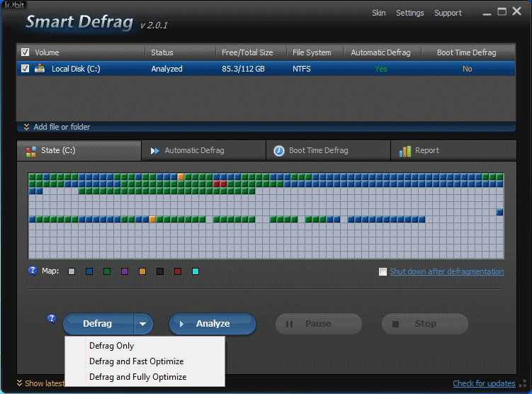This screenshot has width=532, height=394.
Task: Click the Local Disk (C:) drive icon
Action: tap(40, 68)
